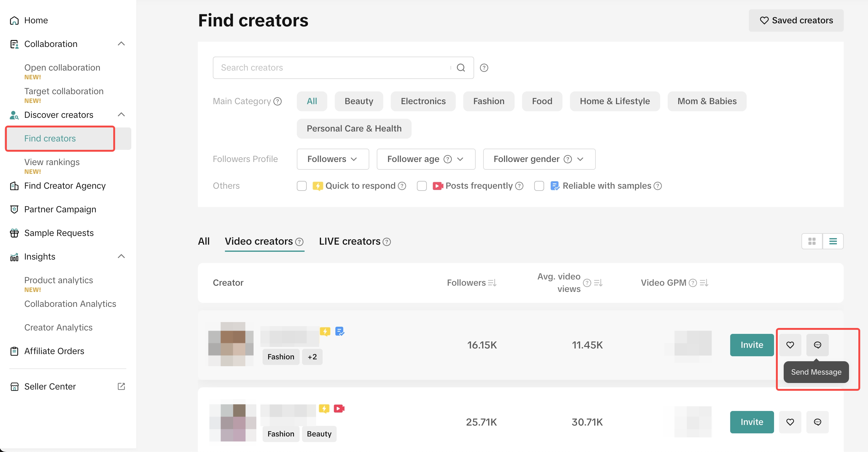Screen dimensions: 868x452
Task: Open Seller Center external link icon
Action: point(121,386)
